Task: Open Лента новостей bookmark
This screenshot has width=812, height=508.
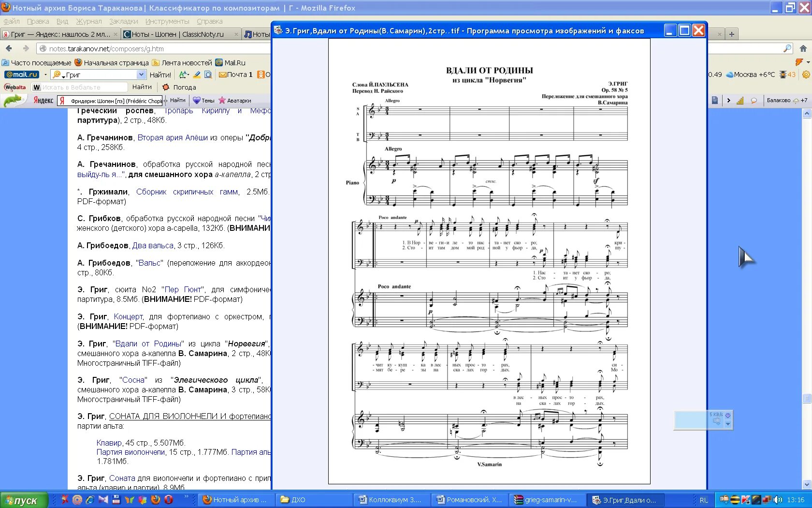Action: click(182, 62)
